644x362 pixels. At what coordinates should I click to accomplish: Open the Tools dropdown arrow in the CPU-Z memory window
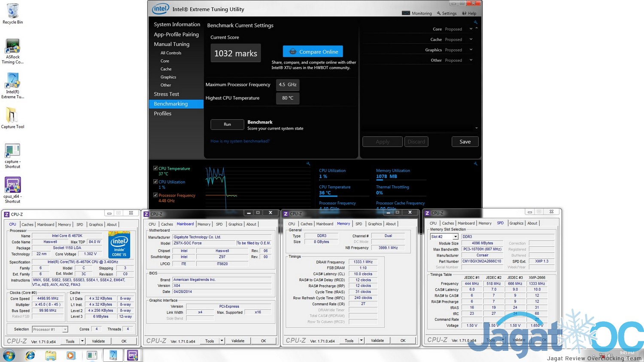361,341
